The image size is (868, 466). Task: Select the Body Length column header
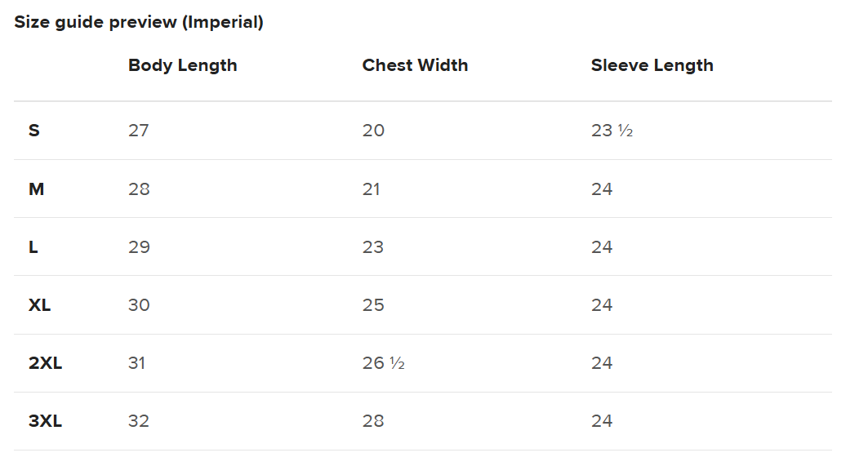point(182,65)
